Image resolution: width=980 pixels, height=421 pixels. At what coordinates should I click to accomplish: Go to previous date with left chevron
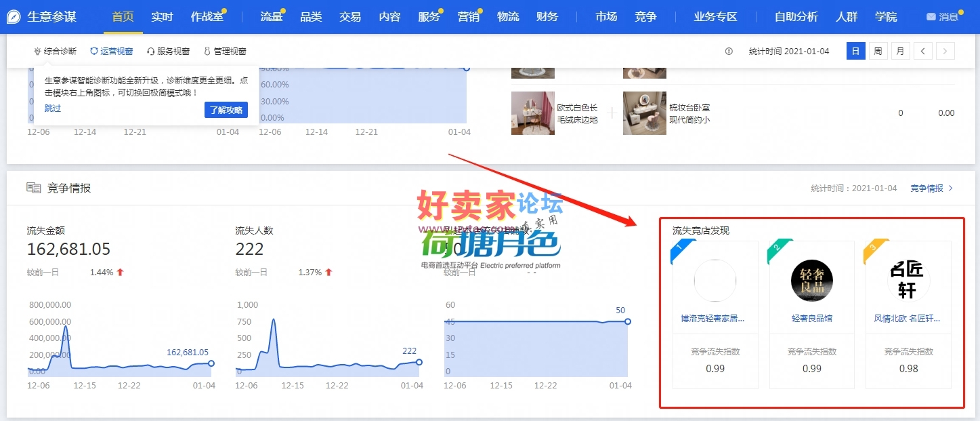[922, 51]
